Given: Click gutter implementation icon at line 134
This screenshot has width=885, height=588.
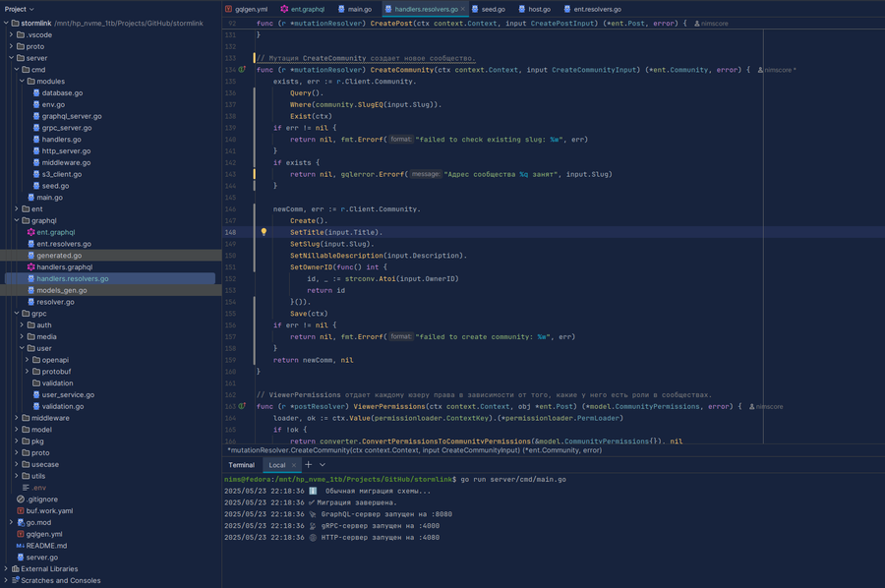Looking at the screenshot, I should point(242,70).
